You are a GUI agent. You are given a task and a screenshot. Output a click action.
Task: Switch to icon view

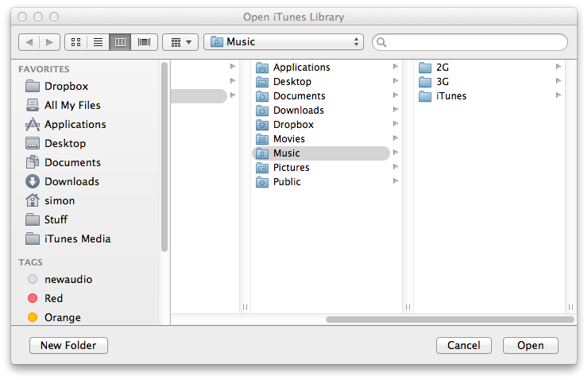pos(75,42)
